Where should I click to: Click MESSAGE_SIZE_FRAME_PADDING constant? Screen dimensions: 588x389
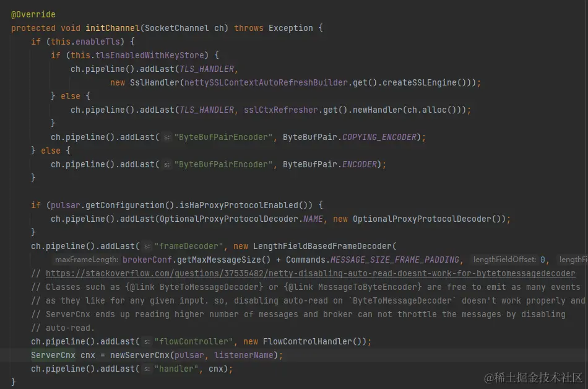coord(394,260)
